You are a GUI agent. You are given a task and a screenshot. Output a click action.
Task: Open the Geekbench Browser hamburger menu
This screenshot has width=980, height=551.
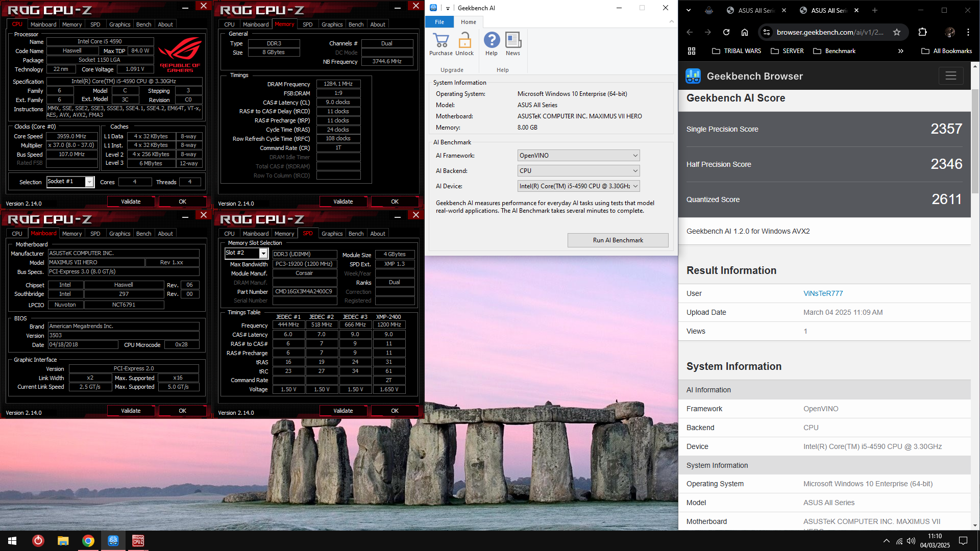click(950, 76)
